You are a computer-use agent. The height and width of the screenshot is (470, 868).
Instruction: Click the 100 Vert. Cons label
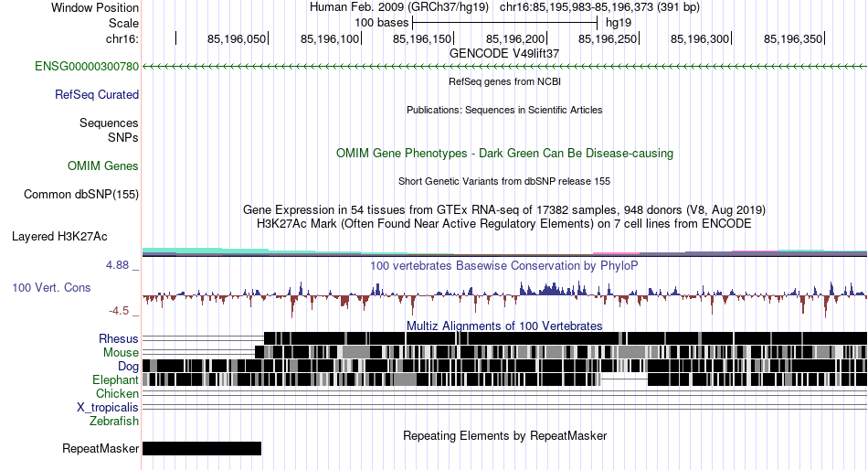(x=51, y=288)
